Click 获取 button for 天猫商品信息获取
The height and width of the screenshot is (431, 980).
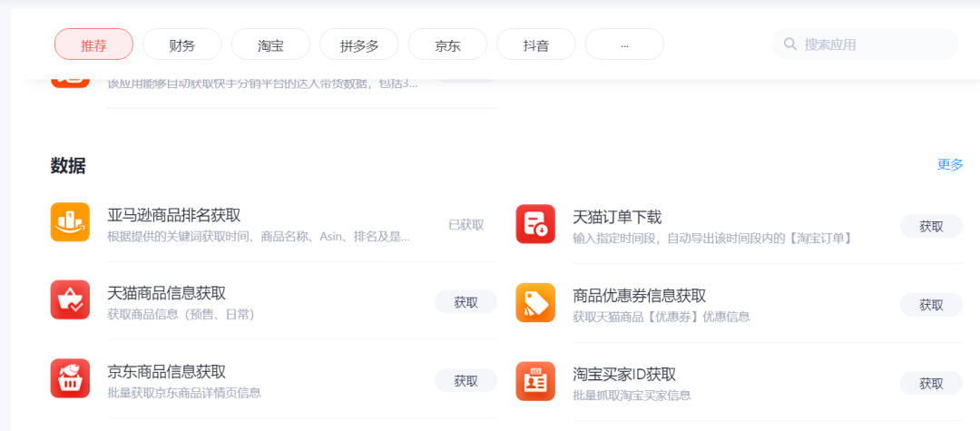(466, 302)
